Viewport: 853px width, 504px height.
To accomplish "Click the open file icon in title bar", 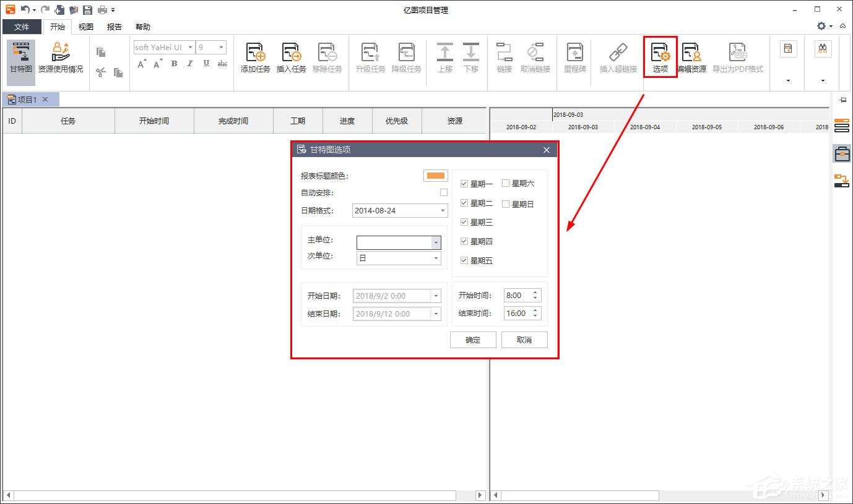I will pos(74,9).
